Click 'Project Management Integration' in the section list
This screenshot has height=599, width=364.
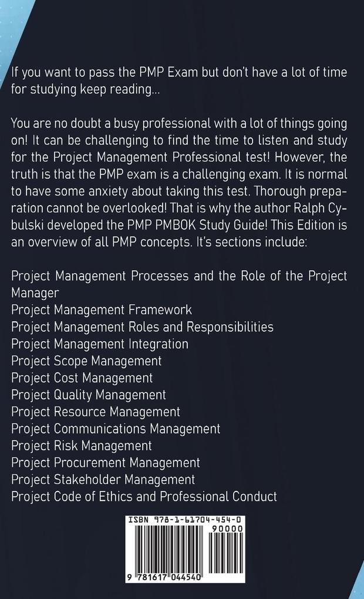100,344
